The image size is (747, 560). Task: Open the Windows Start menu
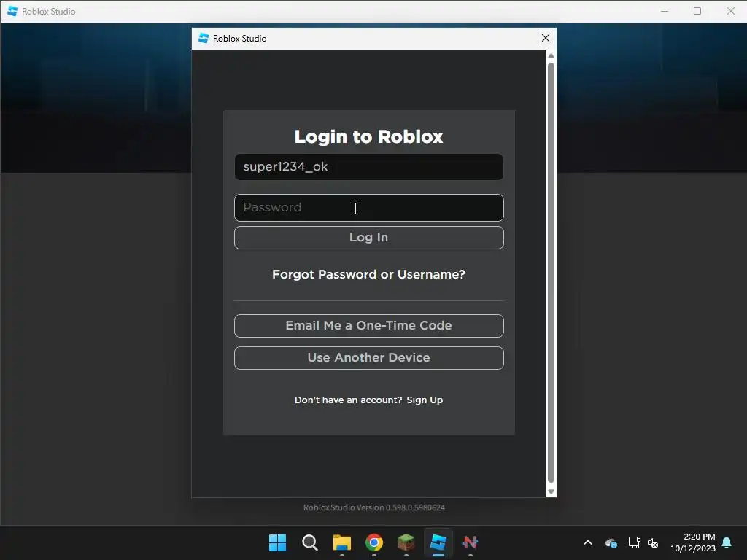(277, 542)
